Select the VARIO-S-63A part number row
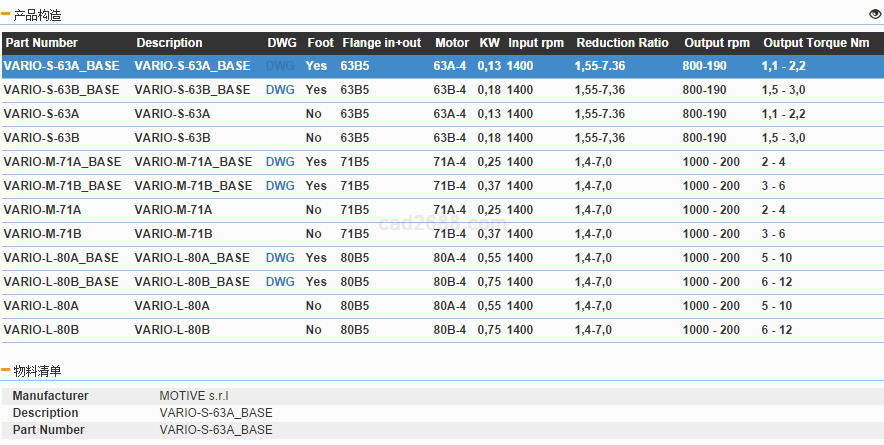Screen dimensions: 884x445 click(42, 114)
